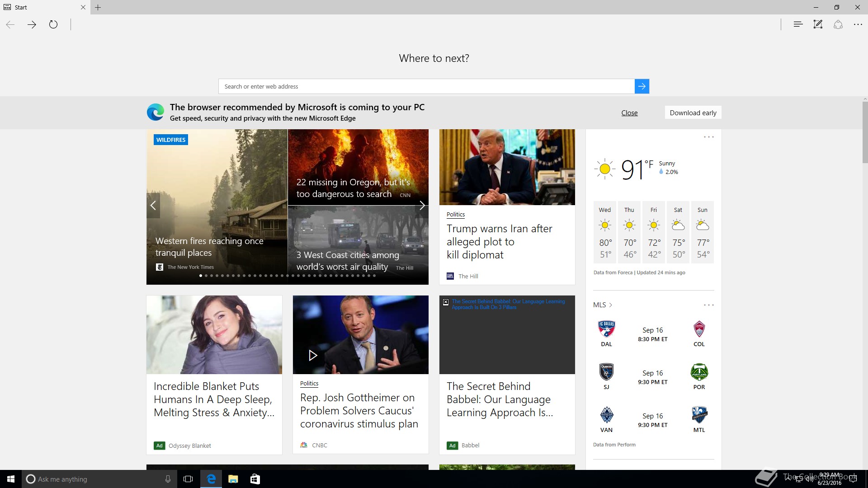Click new Microsoft Edge logo in banner
The height and width of the screenshot is (488, 868).
coord(155,112)
